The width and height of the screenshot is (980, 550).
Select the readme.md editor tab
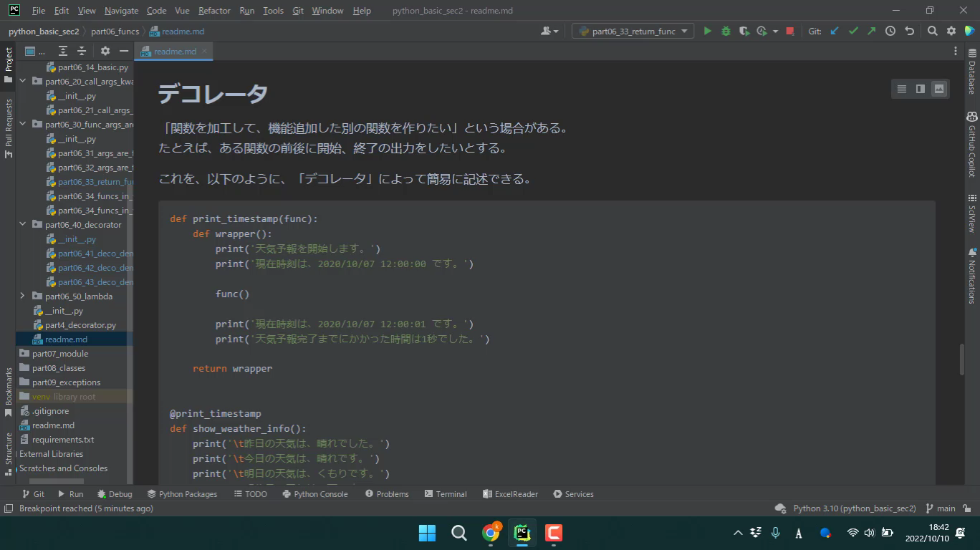[174, 52]
